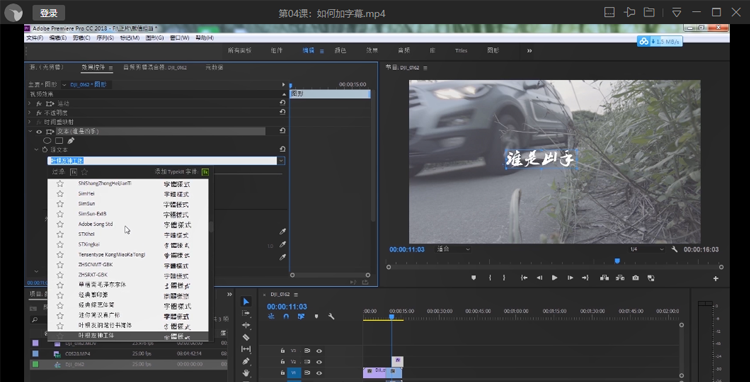Screen dimensions: 750x382
Task: Click free-draw bezier pen mask icon
Action: point(71,141)
